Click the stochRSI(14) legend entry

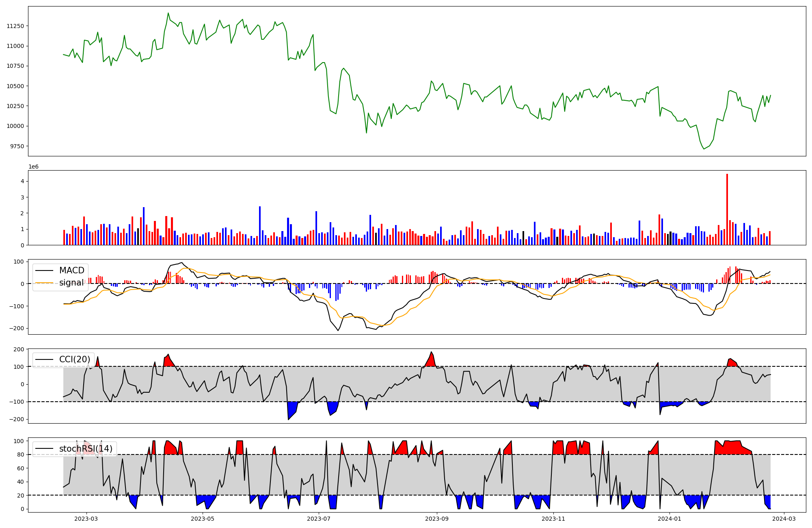(86, 449)
